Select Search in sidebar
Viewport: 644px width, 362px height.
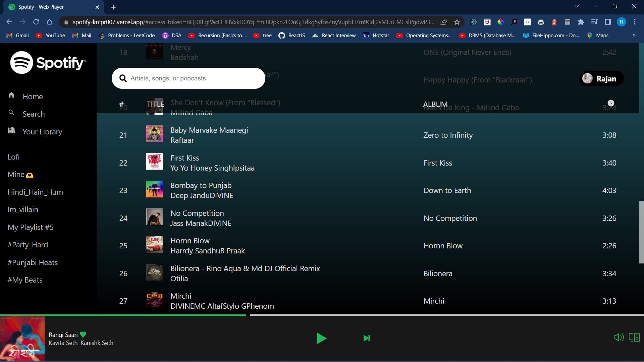(x=34, y=114)
